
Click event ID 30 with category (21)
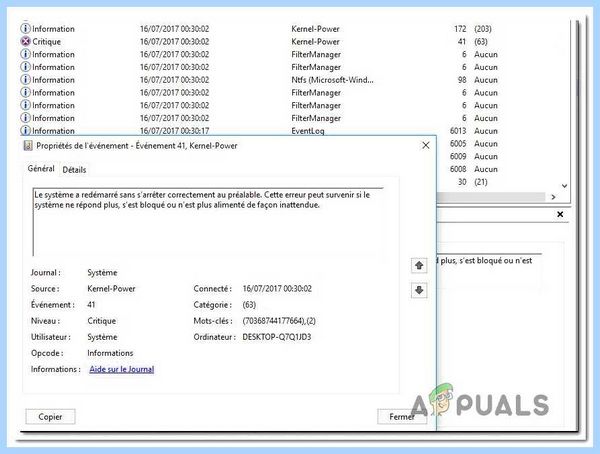pyautogui.click(x=462, y=182)
